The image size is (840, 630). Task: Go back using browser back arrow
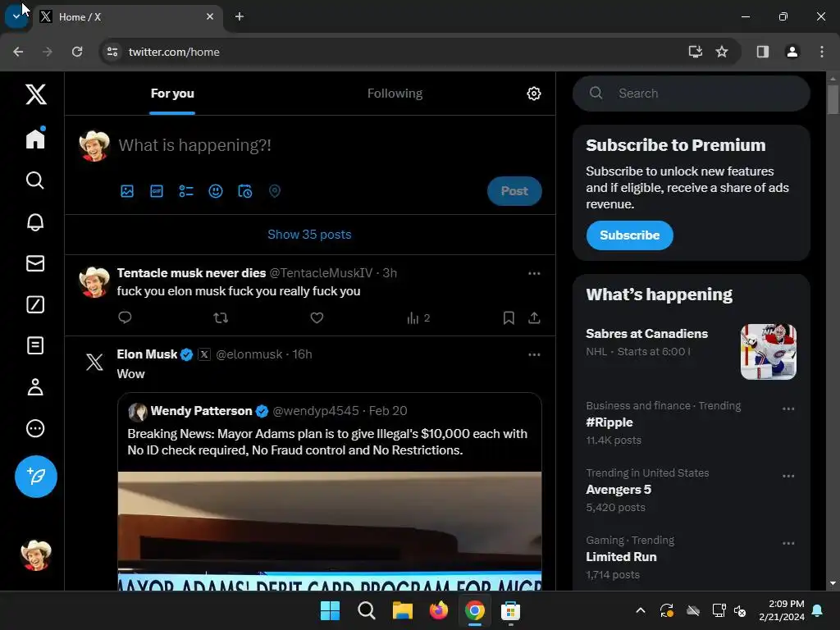pyautogui.click(x=18, y=52)
